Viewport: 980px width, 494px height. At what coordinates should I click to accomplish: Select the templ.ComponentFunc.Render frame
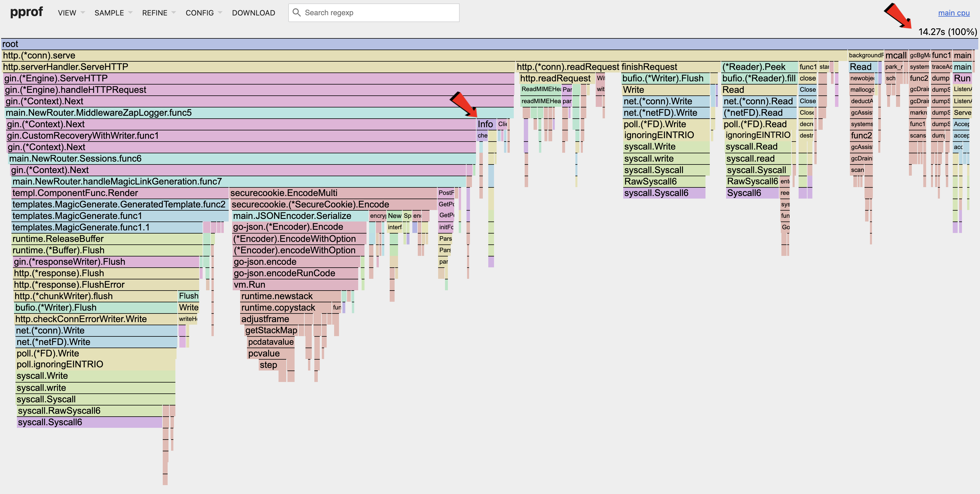pos(119,193)
